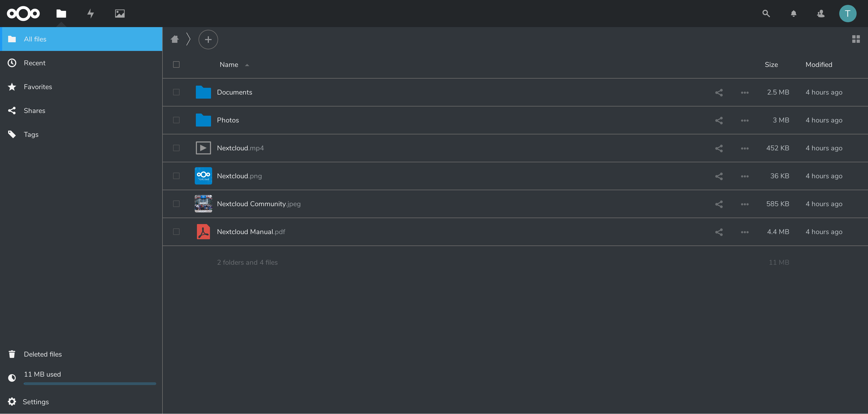Open the Activity app lightning icon
Viewport: 868px width, 414px height.
coord(90,14)
